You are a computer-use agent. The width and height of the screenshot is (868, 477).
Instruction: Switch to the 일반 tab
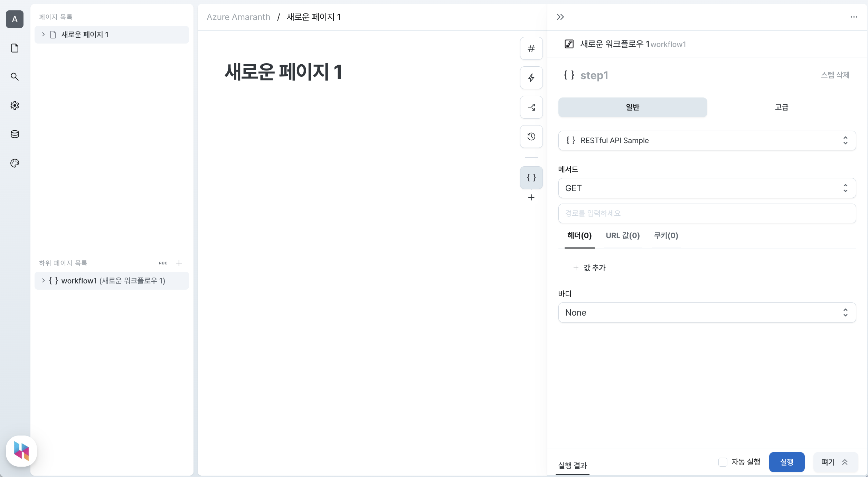point(633,107)
